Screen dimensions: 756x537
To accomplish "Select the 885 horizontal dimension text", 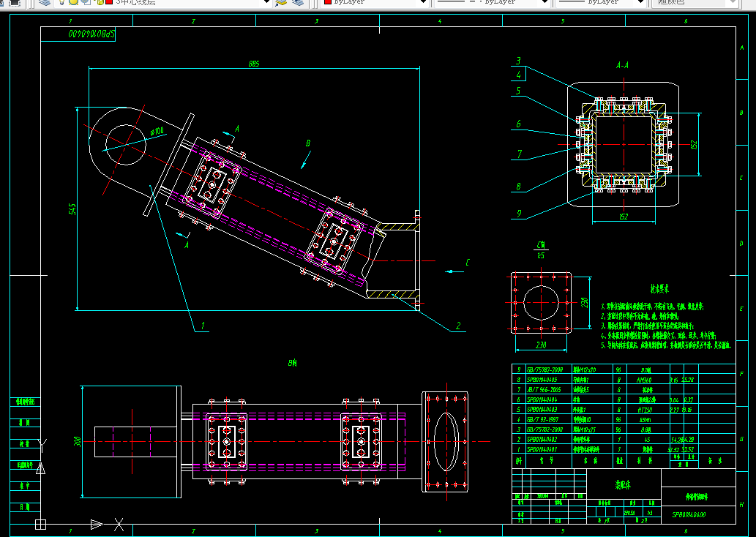I will click(254, 64).
